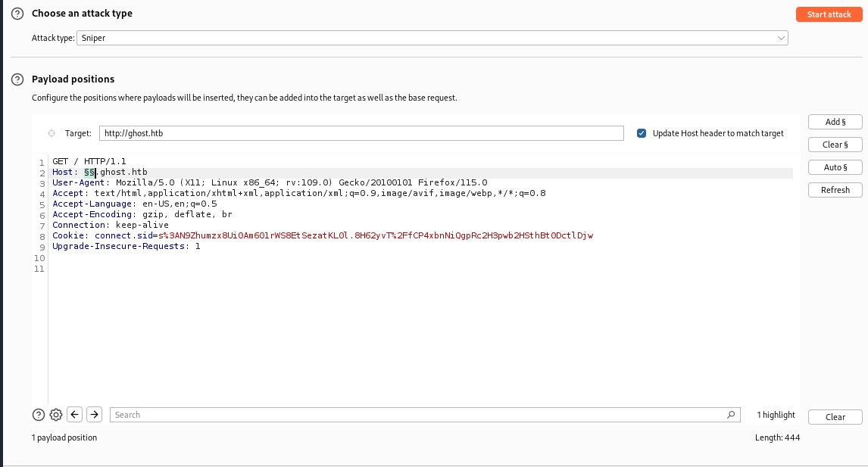Edit the Target URL field
Screen dimensions: 868x467
click(361, 133)
